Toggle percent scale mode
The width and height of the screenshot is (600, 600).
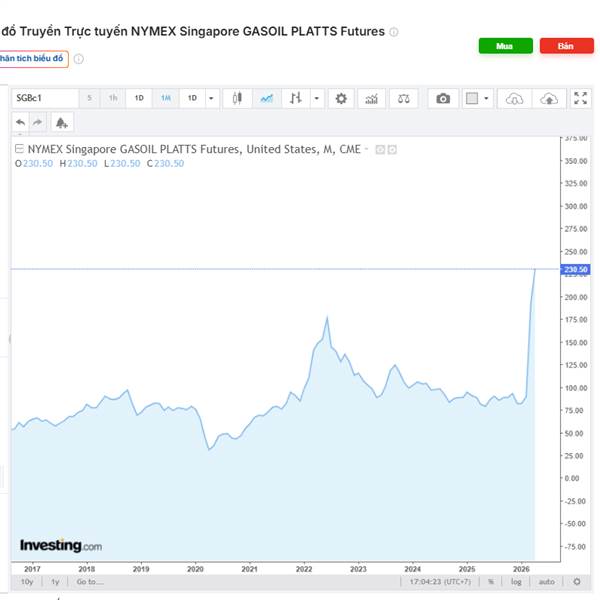(x=491, y=582)
